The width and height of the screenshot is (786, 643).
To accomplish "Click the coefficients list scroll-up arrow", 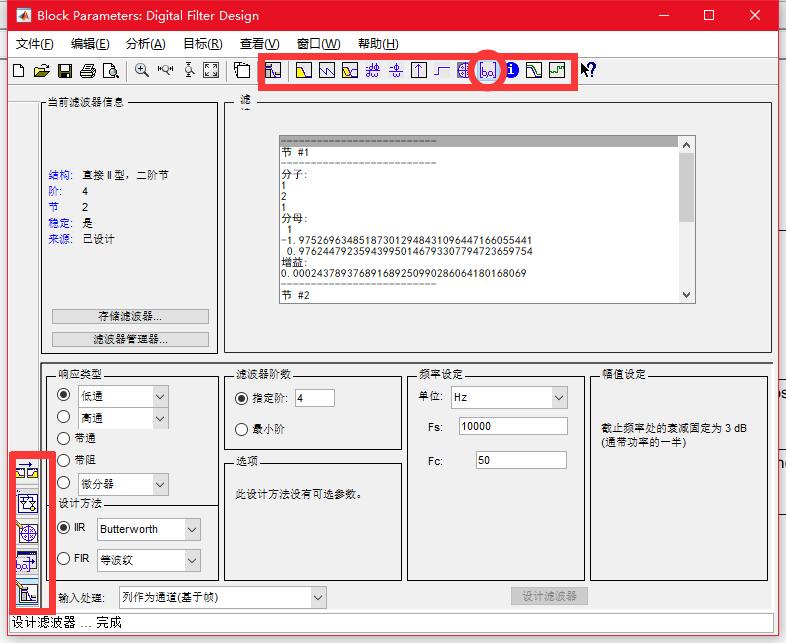I will 687,145.
